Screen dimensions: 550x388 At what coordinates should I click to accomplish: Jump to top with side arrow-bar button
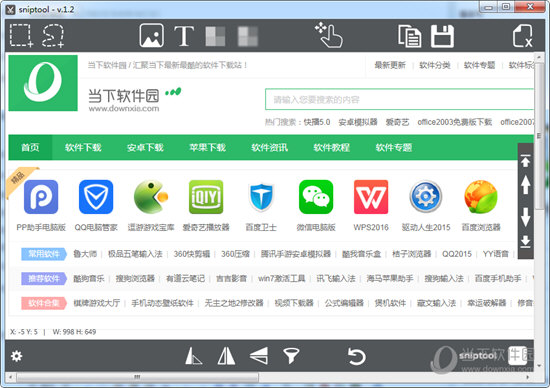525,160
